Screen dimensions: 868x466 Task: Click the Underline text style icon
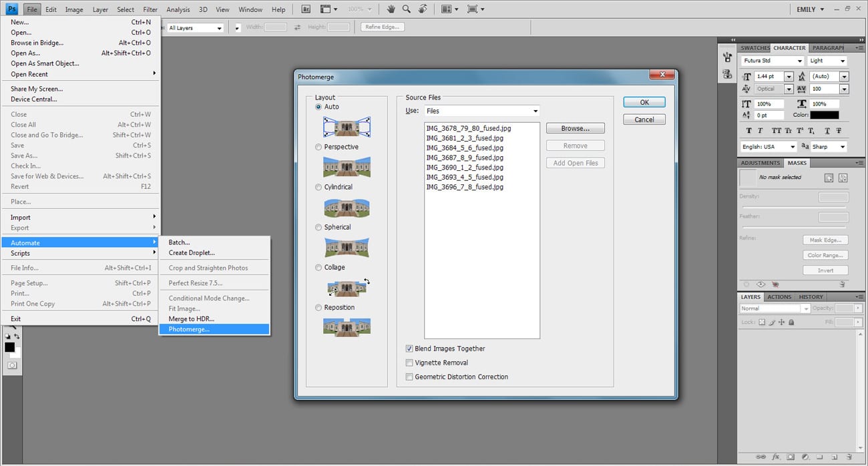point(826,131)
